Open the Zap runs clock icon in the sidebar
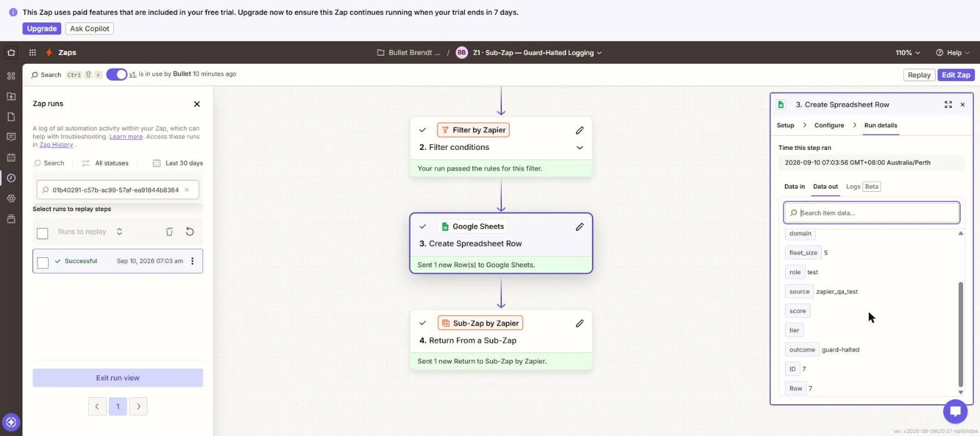 pos(11,178)
